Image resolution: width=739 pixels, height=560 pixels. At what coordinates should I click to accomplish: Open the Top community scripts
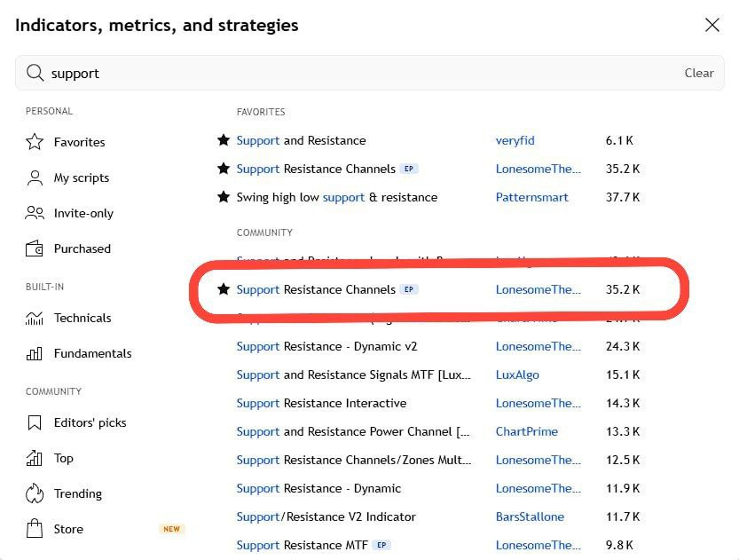pos(64,458)
